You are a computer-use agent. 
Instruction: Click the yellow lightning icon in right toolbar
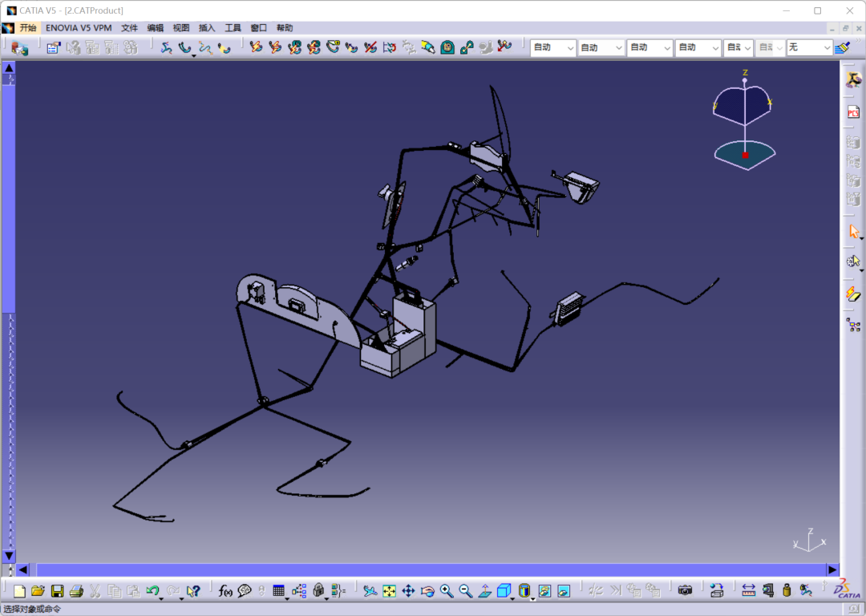click(853, 294)
